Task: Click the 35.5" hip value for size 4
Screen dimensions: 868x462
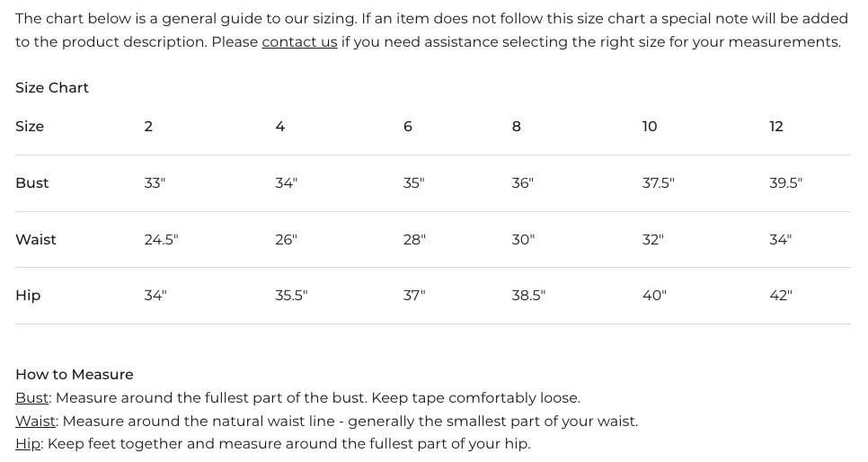Action: click(291, 295)
